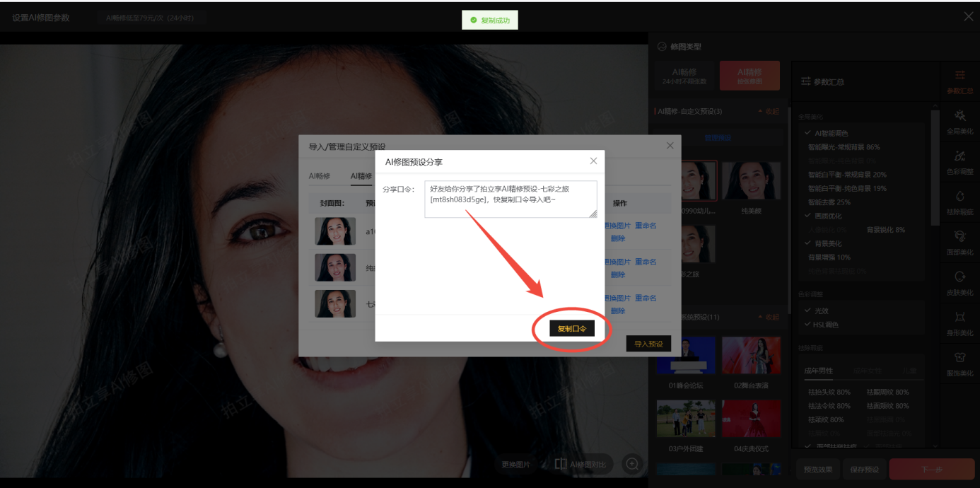
Task: Switch to the AI畅修 tab in preset dialog
Action: [319, 176]
